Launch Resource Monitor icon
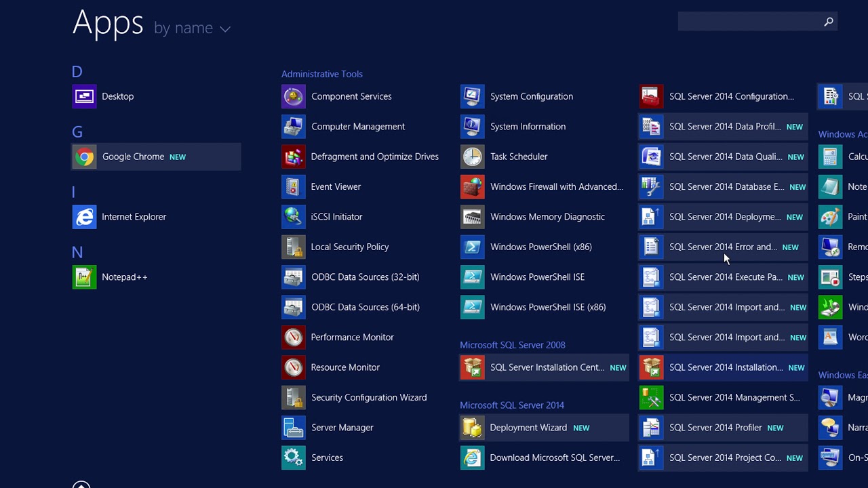Image resolution: width=868 pixels, height=488 pixels. coord(294,367)
